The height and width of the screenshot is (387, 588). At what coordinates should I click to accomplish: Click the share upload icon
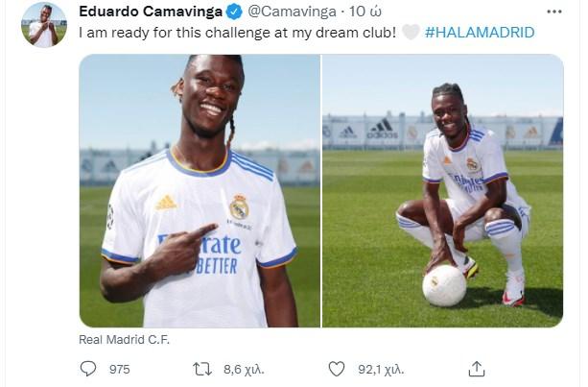pyautogui.click(x=476, y=369)
